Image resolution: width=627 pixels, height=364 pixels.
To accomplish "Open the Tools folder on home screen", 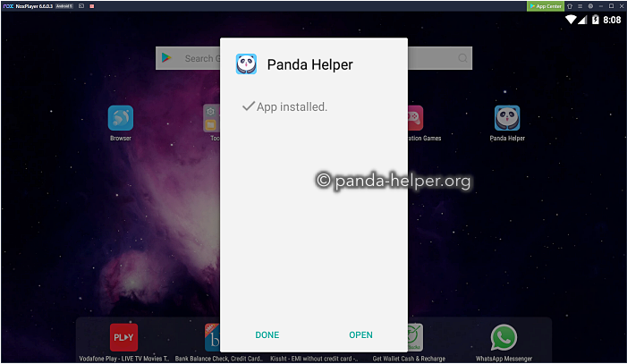I will click(x=211, y=118).
